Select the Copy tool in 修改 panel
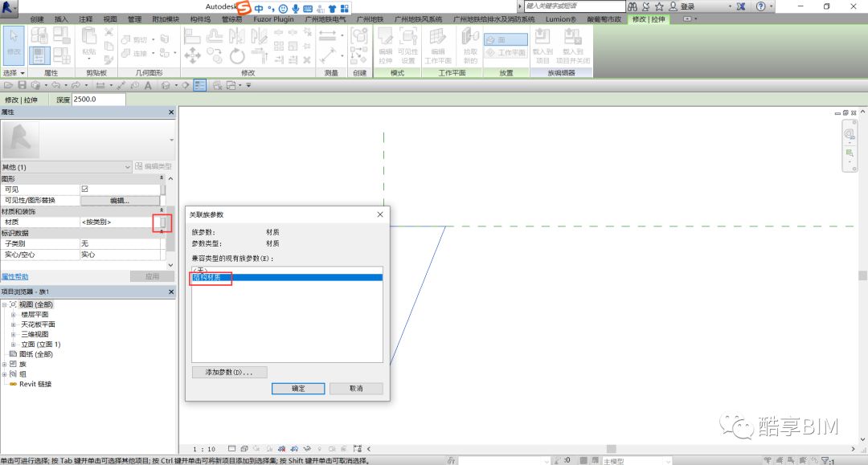 215,55
